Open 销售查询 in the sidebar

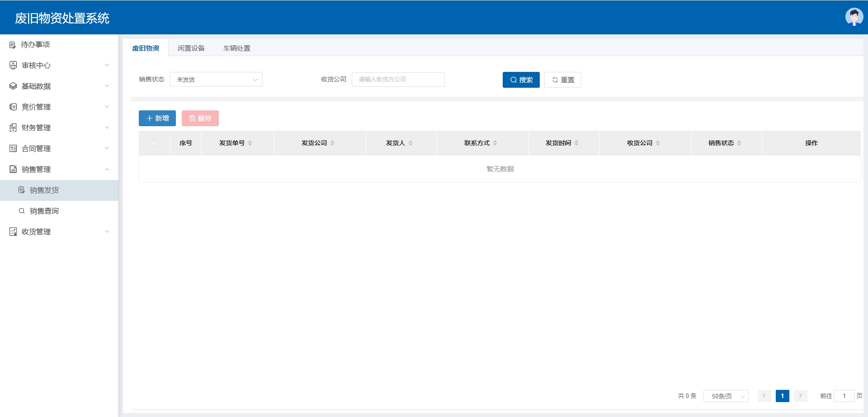click(x=44, y=211)
